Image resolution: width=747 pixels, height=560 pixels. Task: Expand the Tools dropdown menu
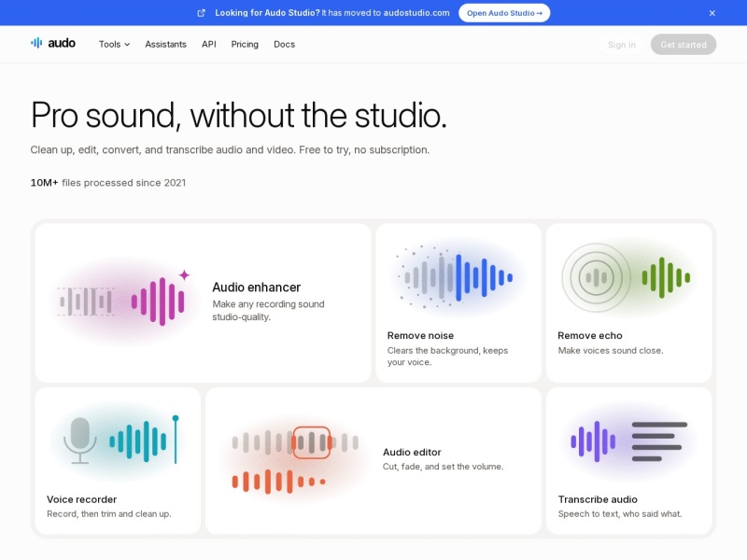tap(114, 44)
